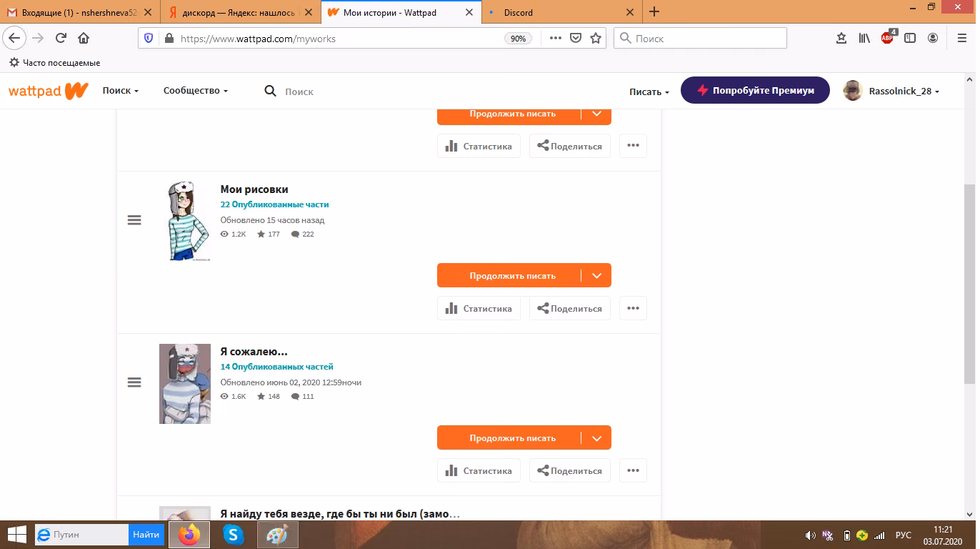Switch to the Gmail Входящие tab
Screen dimensions: 980x549
click(x=80, y=12)
